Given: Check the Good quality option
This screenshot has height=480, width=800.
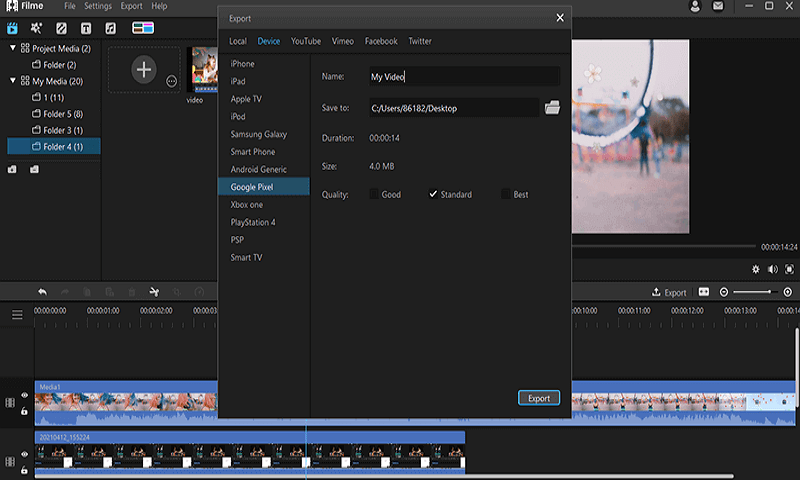Looking at the screenshot, I should click(374, 194).
